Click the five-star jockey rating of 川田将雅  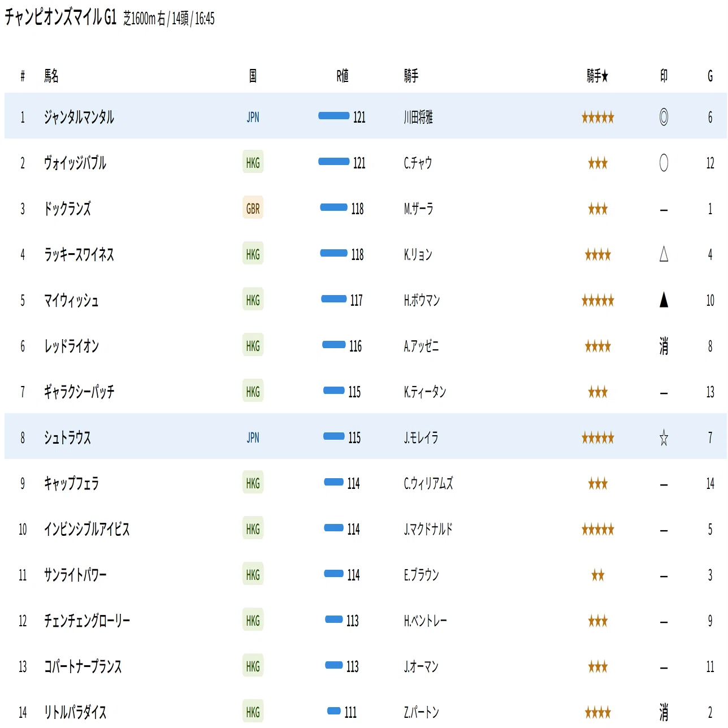pyautogui.click(x=597, y=118)
